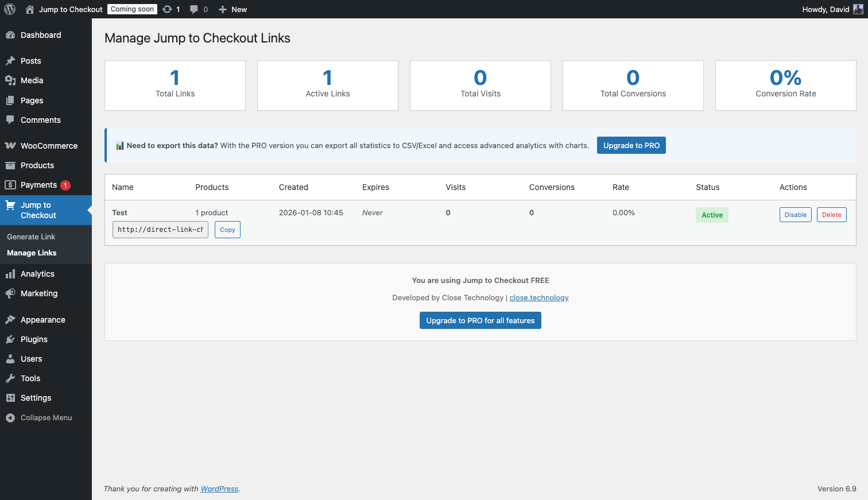Click the plus New content icon
Screen dimensions: 868x500
pos(223,9)
